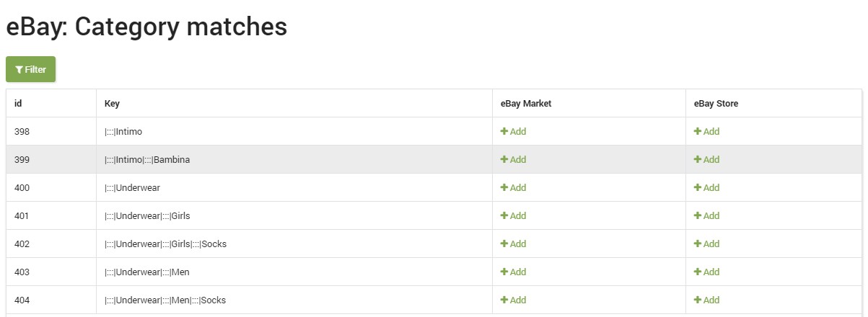
Task: Select the Intimo Bambina key cell
Action: coord(294,160)
